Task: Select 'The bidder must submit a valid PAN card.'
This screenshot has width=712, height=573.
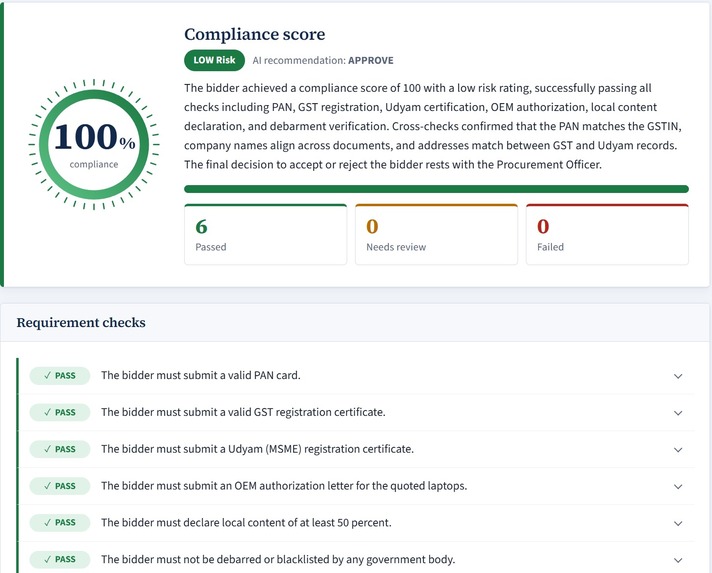Action: coord(201,375)
